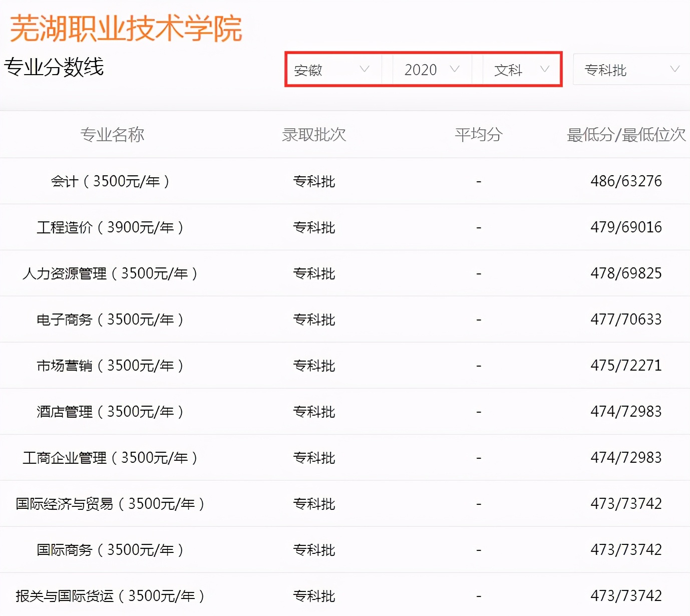The height and width of the screenshot is (616, 690).
Task: Click the 专科批 dropdown chevron arrow
Action: coord(676,70)
